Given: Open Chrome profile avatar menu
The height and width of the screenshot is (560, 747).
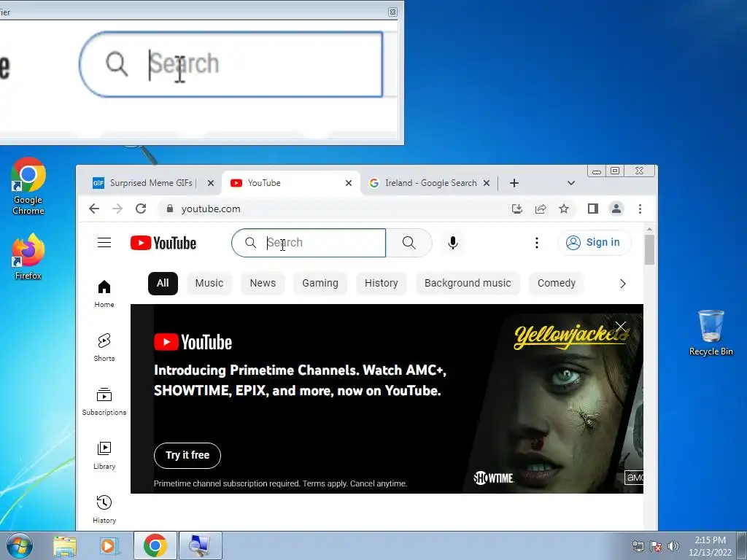Looking at the screenshot, I should (616, 209).
